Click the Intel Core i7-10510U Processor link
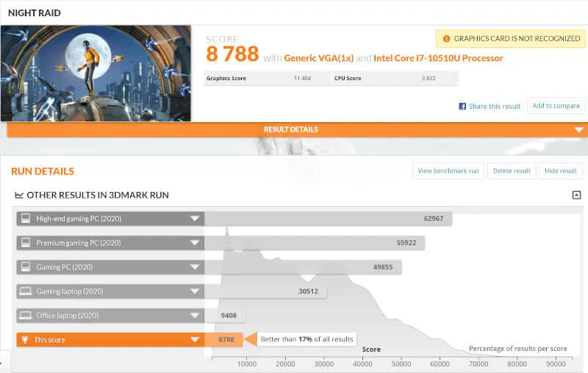 pos(438,58)
